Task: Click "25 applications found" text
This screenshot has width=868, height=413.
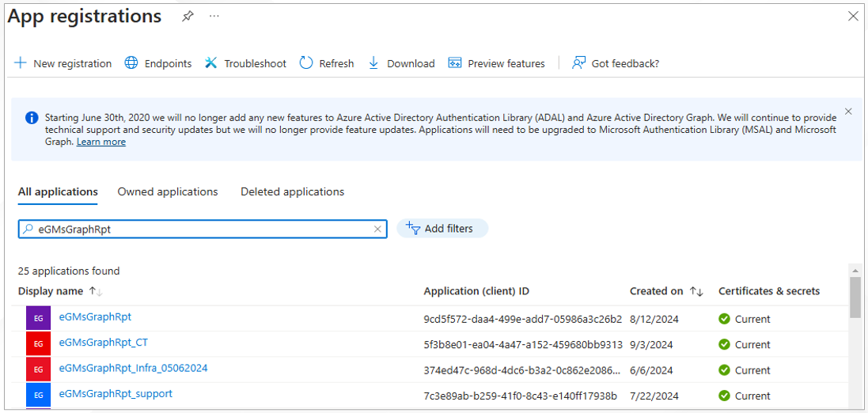Action: (69, 271)
